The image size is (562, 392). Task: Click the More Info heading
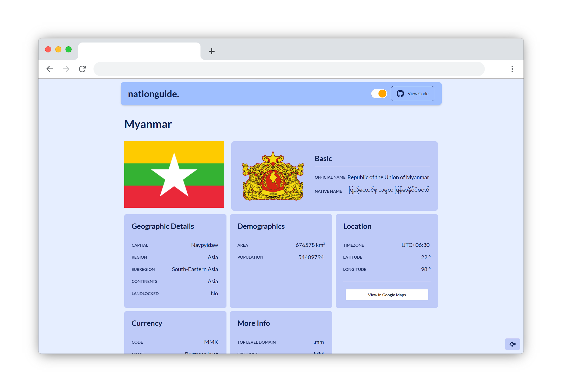point(253,323)
